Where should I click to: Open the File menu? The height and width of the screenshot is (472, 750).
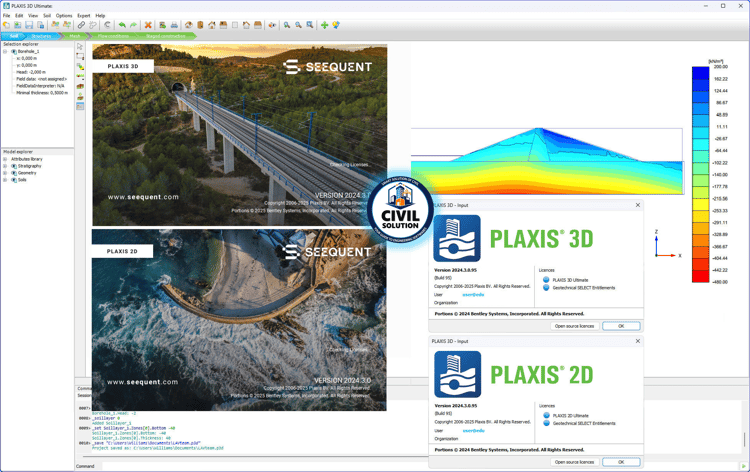(x=7, y=15)
